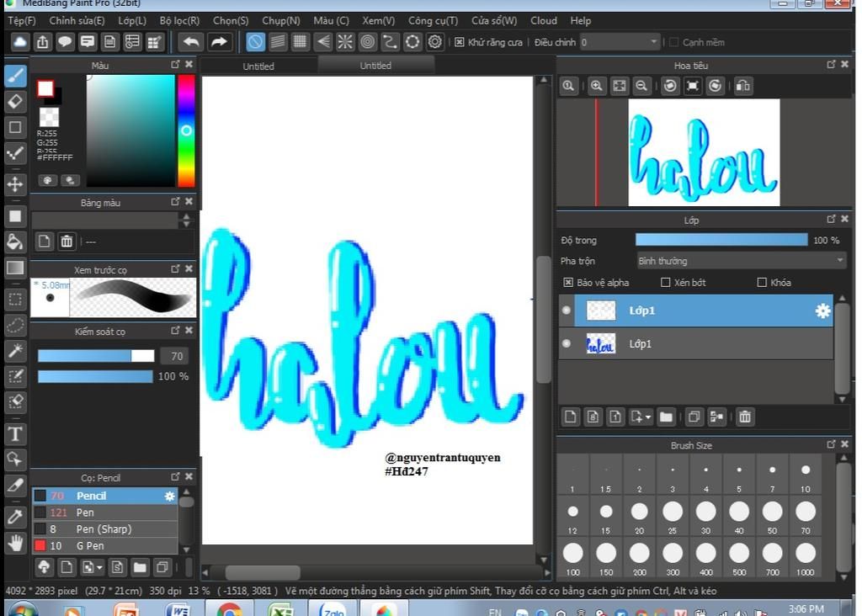Enable the parallel lines snap guide

tap(278, 42)
